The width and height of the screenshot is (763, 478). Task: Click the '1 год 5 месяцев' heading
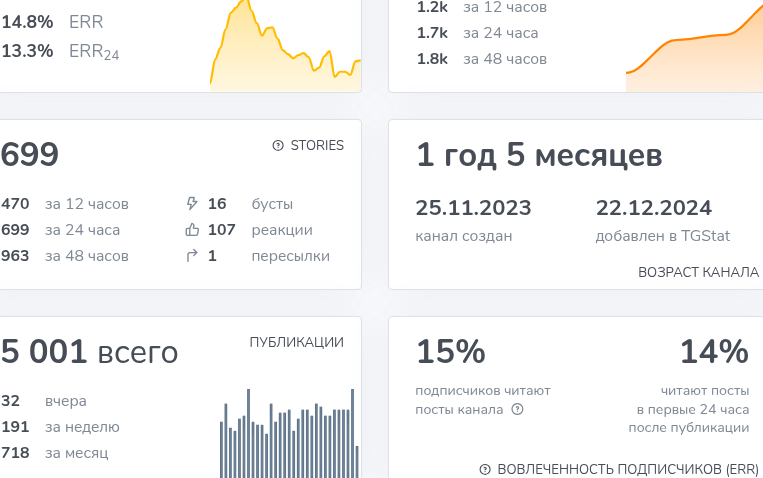tap(539, 156)
